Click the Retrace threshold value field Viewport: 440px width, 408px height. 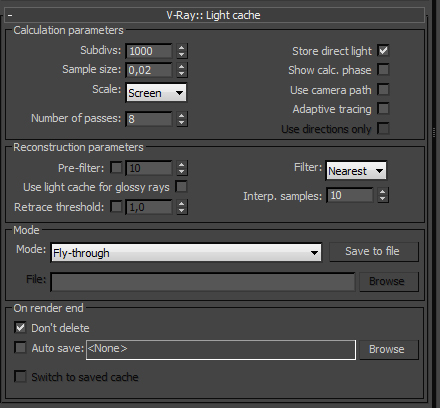149,207
